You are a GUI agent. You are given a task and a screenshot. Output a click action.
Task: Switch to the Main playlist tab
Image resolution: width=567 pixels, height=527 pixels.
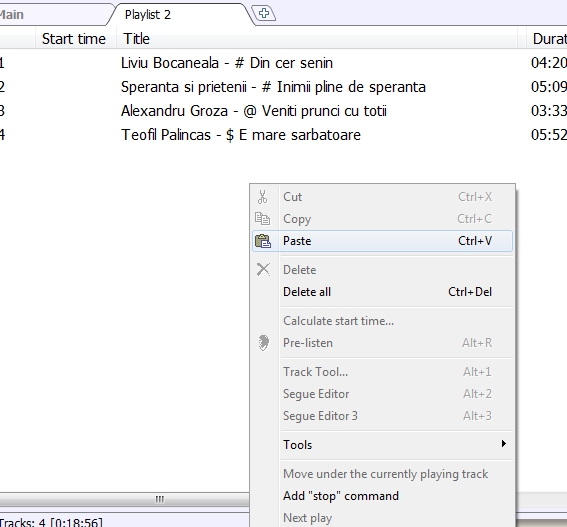(54, 14)
